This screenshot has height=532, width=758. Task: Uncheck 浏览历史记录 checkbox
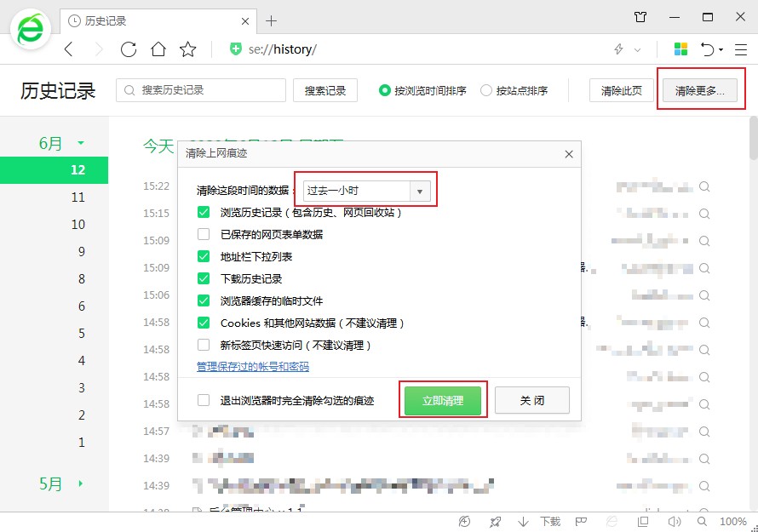[204, 212]
